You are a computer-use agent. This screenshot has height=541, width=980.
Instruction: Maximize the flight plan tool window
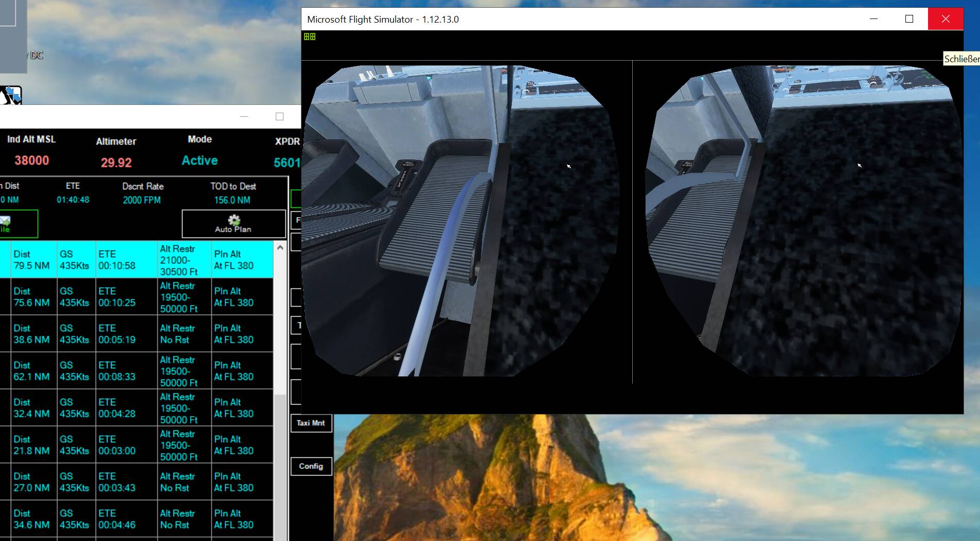[x=279, y=117]
